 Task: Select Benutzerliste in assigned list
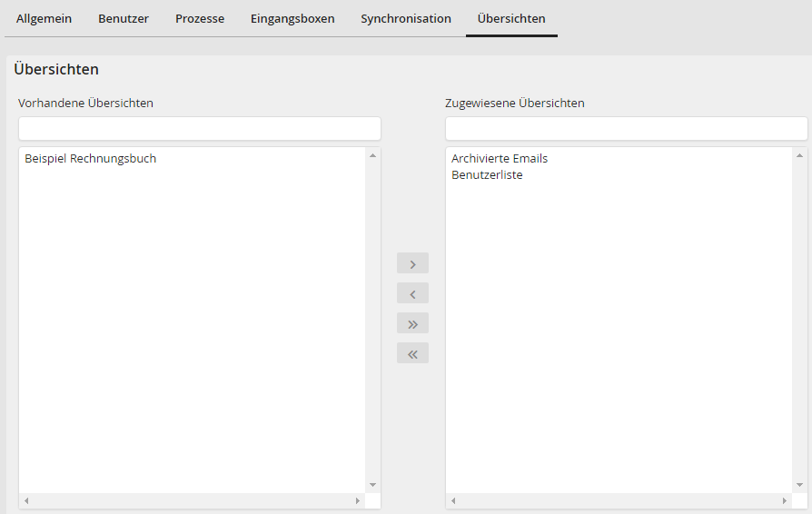[487, 175]
